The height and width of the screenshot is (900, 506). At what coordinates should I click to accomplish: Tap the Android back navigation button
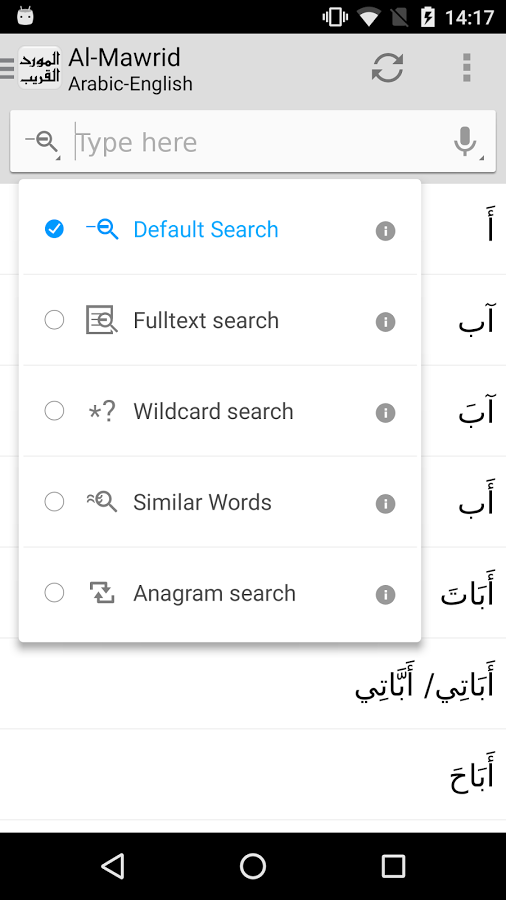113,866
